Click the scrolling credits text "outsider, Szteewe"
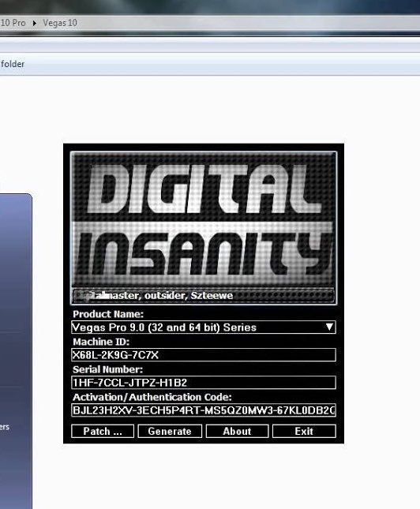The height and width of the screenshot is (509, 420). (x=189, y=295)
